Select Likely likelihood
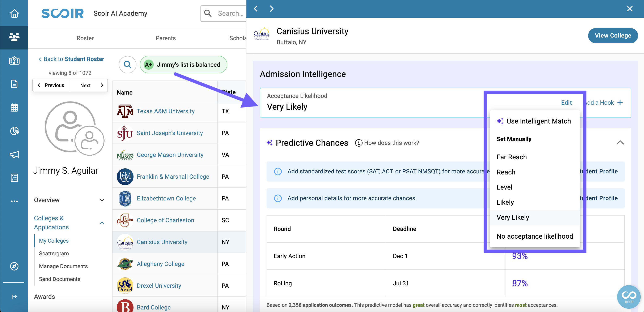This screenshot has width=644, height=312. (534, 202)
